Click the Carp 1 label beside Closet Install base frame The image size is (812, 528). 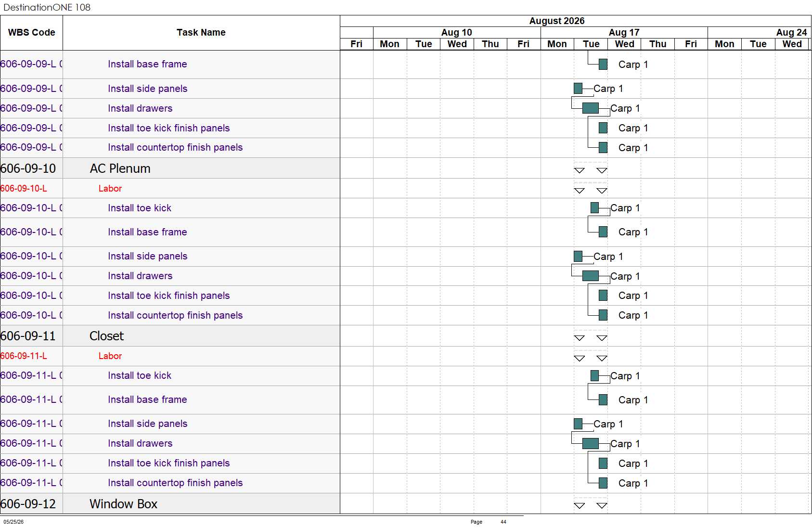coord(633,400)
